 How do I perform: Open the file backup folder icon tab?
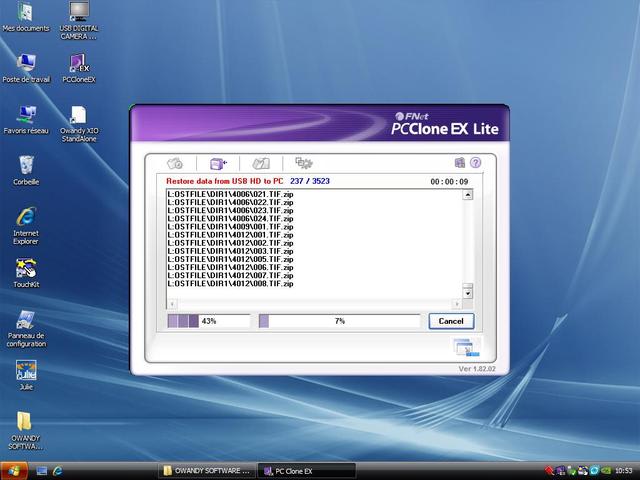(261, 164)
